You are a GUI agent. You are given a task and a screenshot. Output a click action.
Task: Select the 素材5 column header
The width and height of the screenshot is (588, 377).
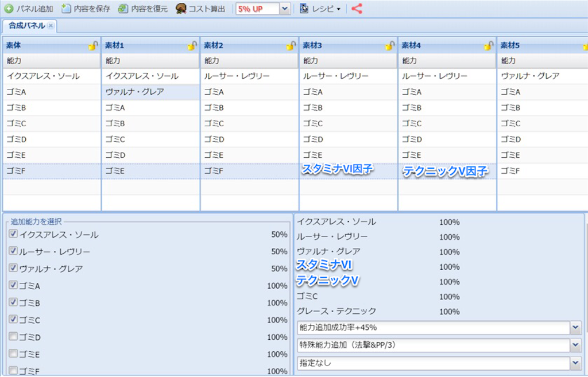[543, 45]
